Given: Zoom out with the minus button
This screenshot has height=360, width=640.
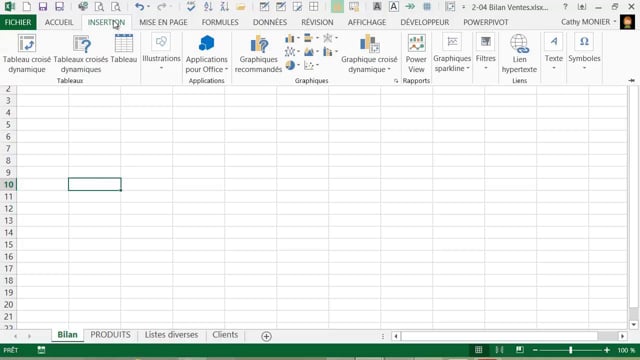Looking at the screenshot, I should 535,350.
